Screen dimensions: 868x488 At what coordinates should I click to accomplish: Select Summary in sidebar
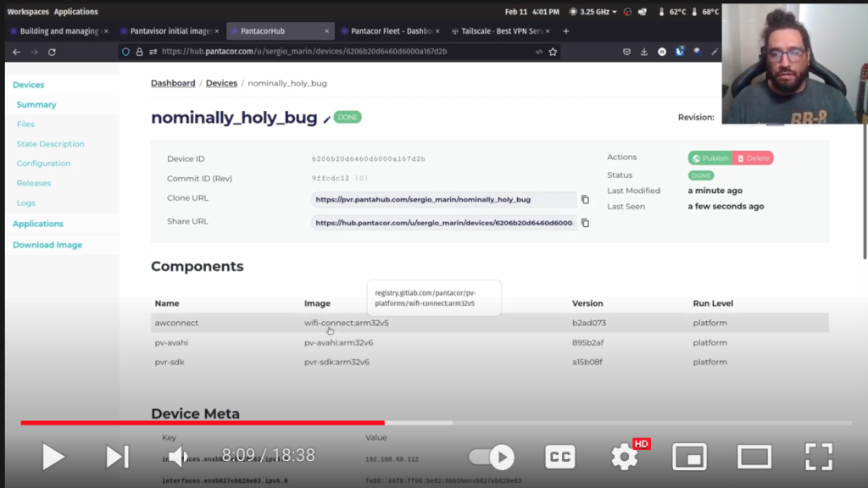click(x=36, y=104)
